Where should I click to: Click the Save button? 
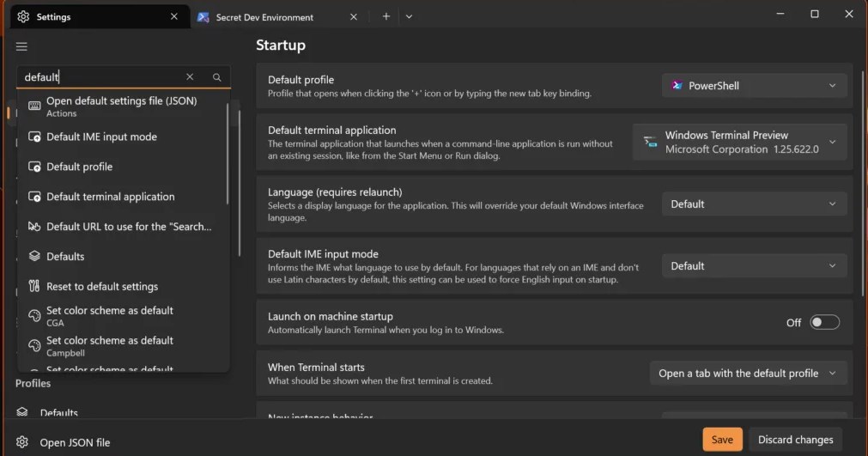click(722, 440)
